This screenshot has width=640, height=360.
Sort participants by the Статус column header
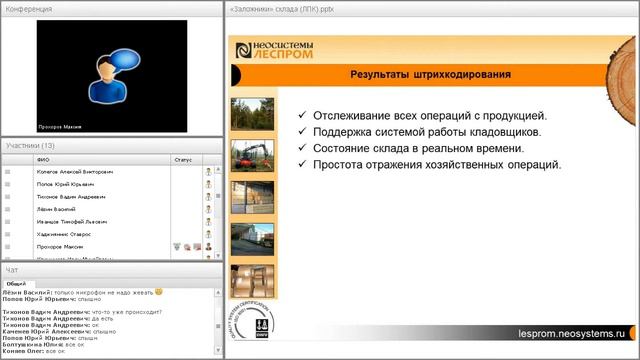click(x=187, y=160)
